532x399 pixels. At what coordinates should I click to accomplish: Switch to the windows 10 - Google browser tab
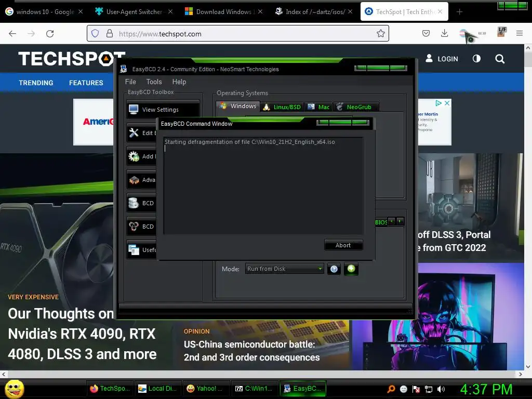click(x=44, y=11)
